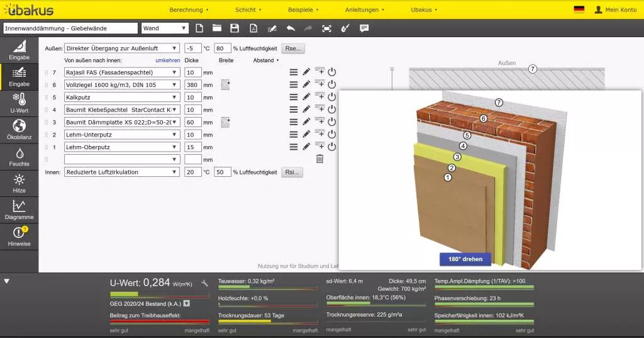Click the save disk icon in toolbar
The image size is (644, 338).
(235, 28)
